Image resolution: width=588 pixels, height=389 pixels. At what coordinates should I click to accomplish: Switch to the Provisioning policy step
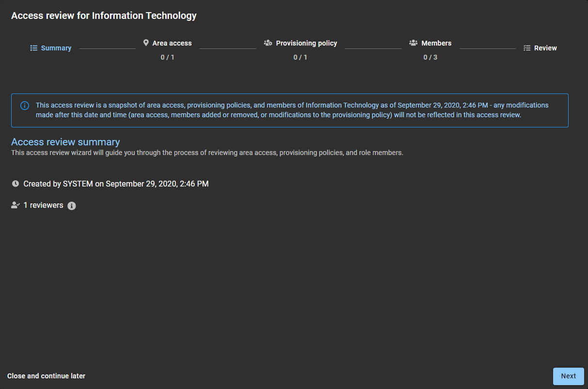pos(306,43)
